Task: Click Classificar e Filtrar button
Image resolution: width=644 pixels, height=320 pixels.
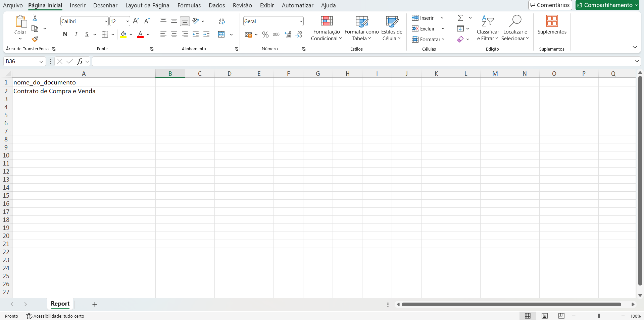Action: pos(488,28)
